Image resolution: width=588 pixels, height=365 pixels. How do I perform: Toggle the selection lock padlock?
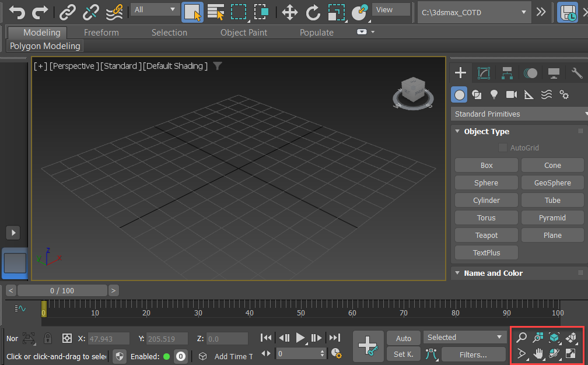48,338
